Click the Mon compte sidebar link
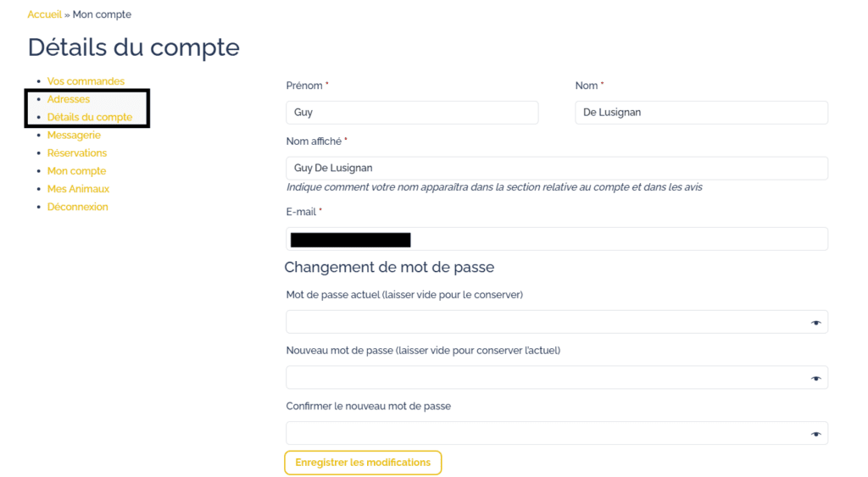The image size is (868, 477). (76, 171)
